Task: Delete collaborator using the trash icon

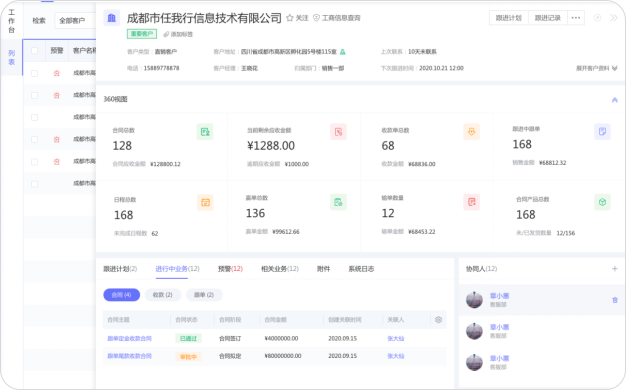Action: [x=615, y=300]
